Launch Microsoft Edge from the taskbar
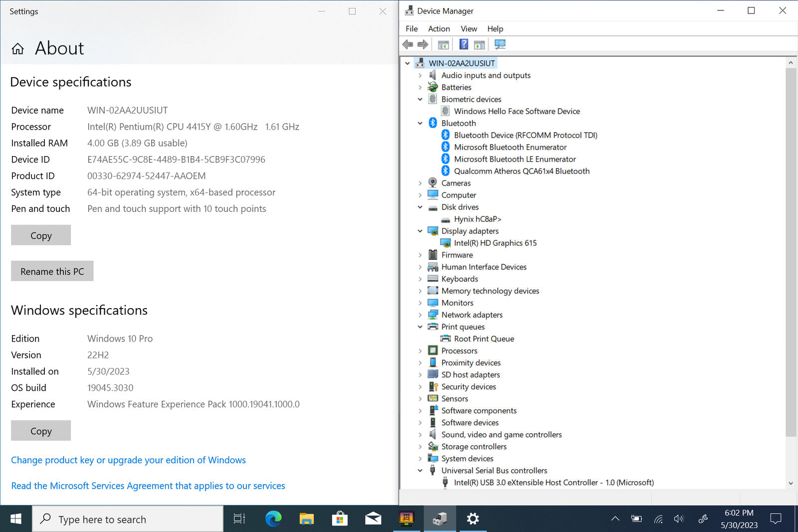 click(x=273, y=519)
